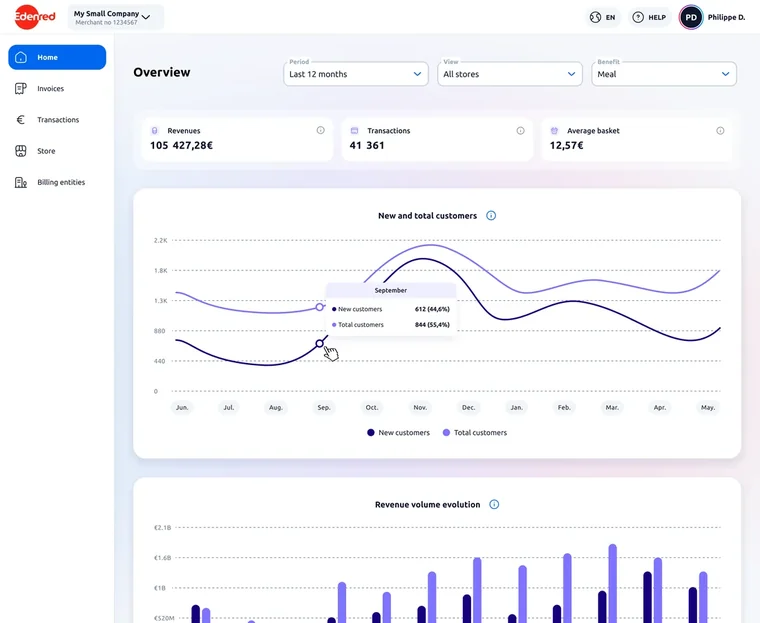Expand the Period dropdown showing Last 12 months
The height and width of the screenshot is (623, 760).
tap(356, 74)
